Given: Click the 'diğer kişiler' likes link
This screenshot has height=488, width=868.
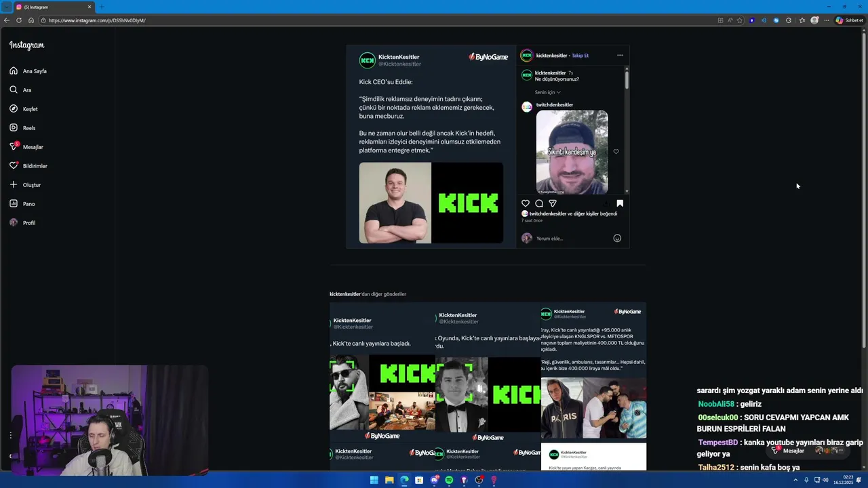Looking at the screenshot, I should click(x=587, y=213).
